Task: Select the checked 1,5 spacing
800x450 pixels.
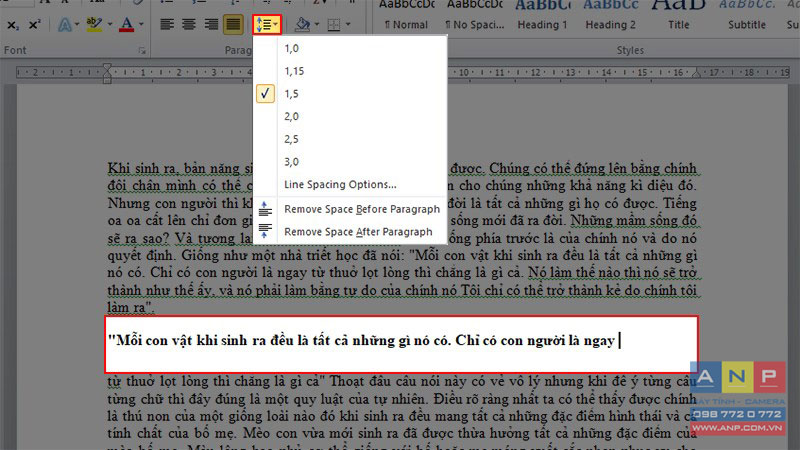Action: pos(350,94)
